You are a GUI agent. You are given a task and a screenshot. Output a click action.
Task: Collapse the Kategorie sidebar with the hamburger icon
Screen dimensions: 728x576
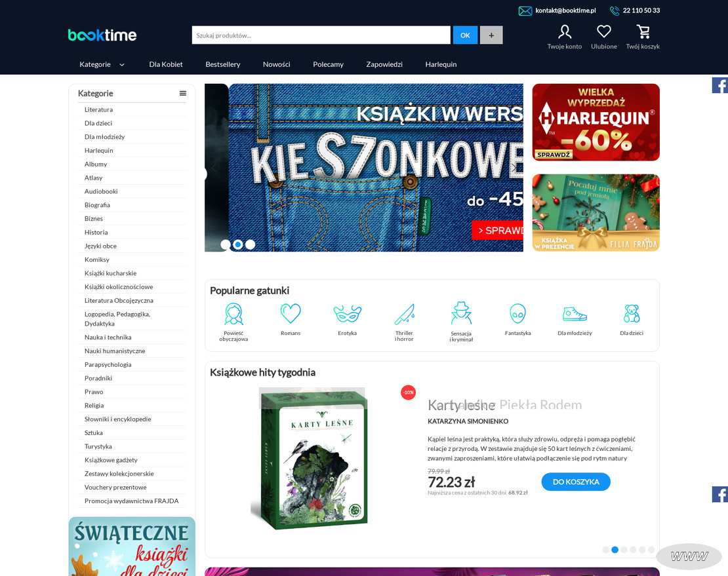pyautogui.click(x=183, y=93)
